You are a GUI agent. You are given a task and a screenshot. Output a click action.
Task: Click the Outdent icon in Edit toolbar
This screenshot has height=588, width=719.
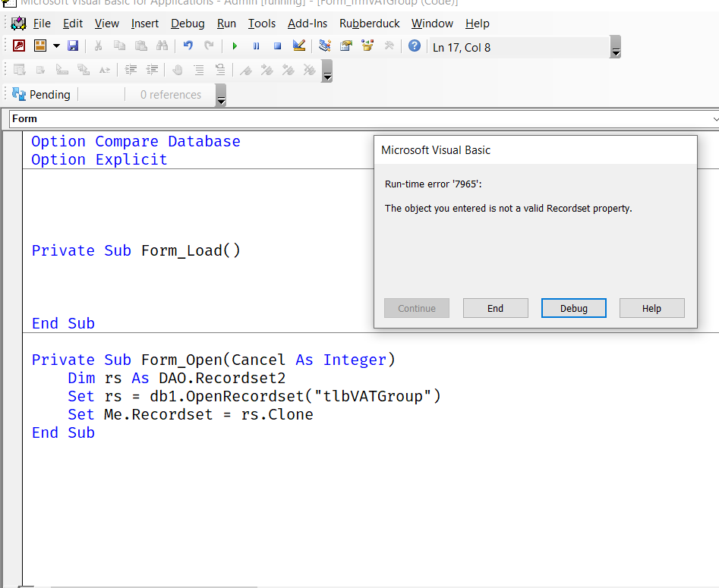[x=152, y=70]
